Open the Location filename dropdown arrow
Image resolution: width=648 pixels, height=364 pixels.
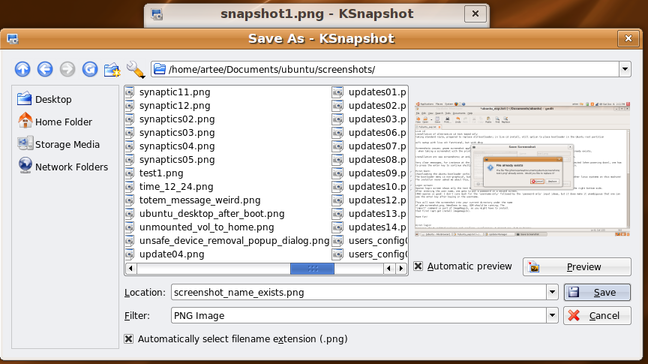[552, 292]
